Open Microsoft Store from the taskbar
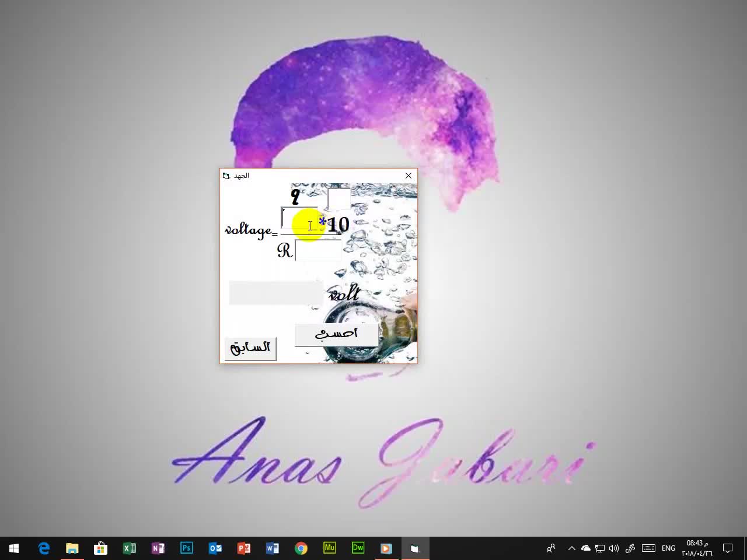This screenshot has width=747, height=560. click(x=100, y=548)
